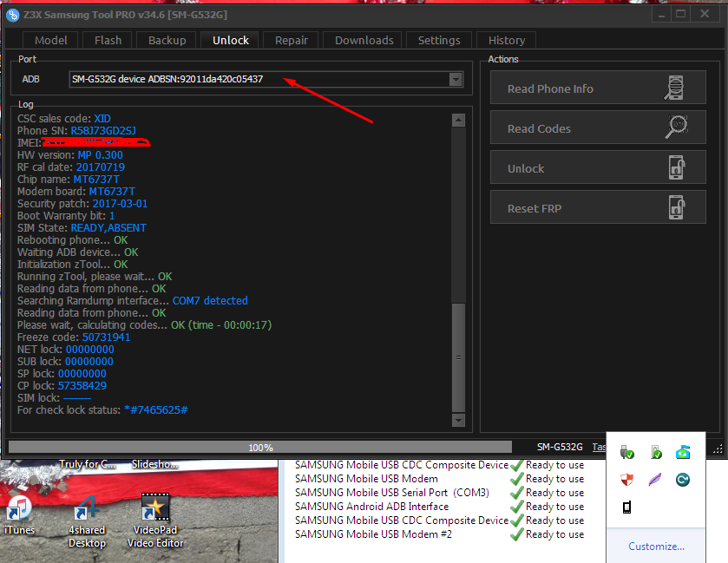Click the *#7465625# lock status code
The image size is (728, 563).
click(x=156, y=410)
